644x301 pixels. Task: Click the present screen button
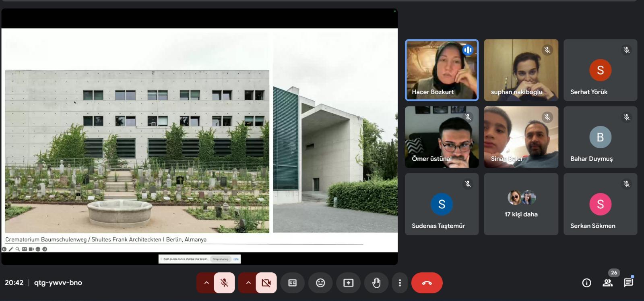[348, 283]
